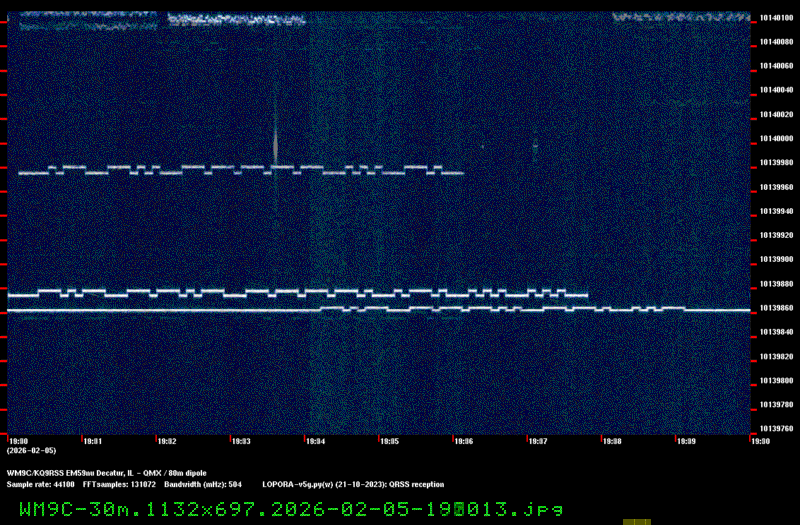800x525 pixels.
Task: Select the 10139960 frequency label
Action: tap(776, 187)
